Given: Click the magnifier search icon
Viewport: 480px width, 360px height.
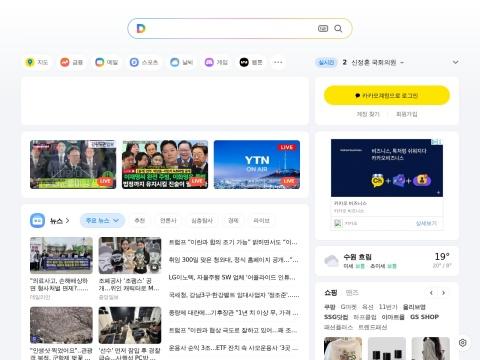Looking at the screenshot, I should [338, 28].
